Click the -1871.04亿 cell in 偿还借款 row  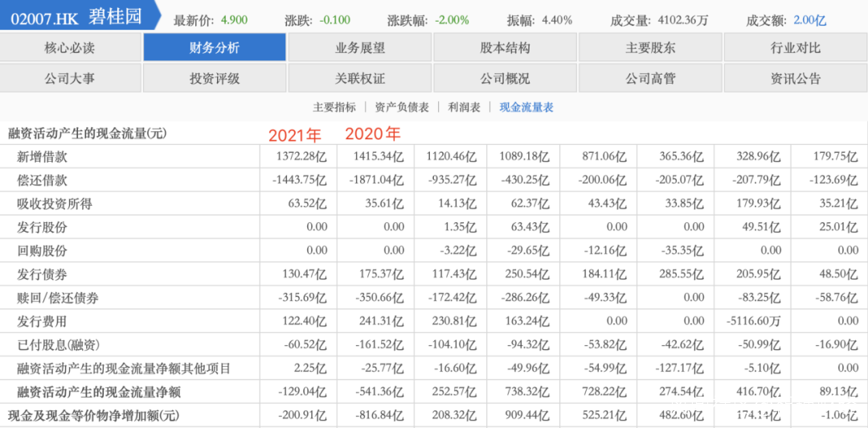tap(377, 181)
